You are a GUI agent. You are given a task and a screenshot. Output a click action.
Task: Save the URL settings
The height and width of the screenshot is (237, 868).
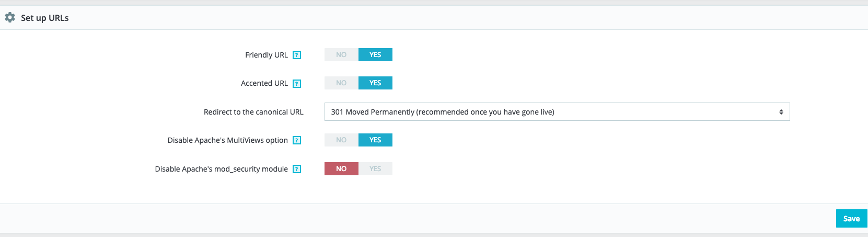point(851,219)
